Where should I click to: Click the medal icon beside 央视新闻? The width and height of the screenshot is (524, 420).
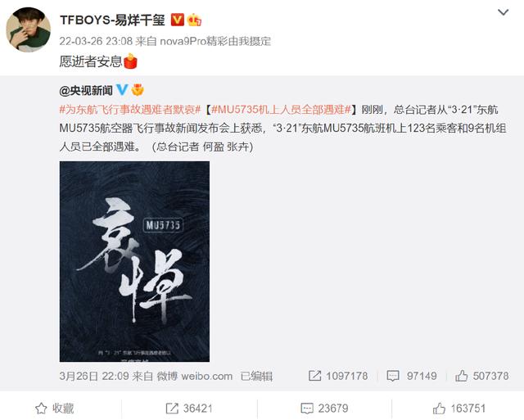(138, 90)
